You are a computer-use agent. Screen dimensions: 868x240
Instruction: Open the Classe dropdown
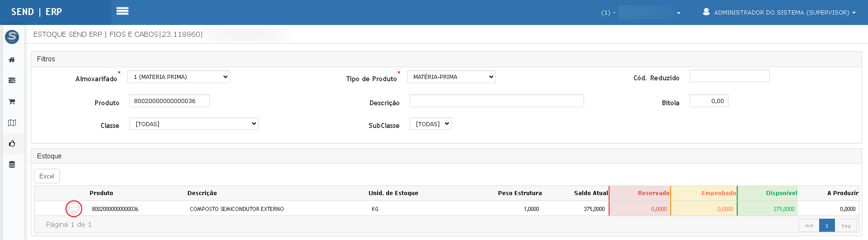click(x=194, y=124)
